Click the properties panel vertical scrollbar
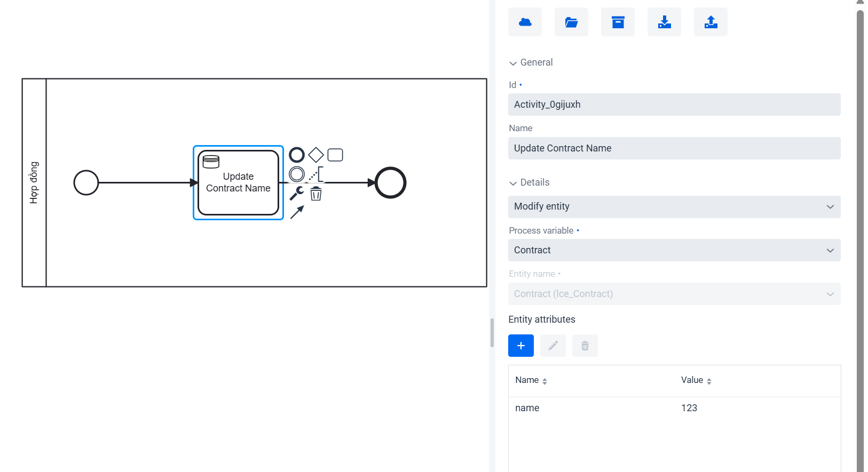The width and height of the screenshot is (868, 472). [860, 240]
